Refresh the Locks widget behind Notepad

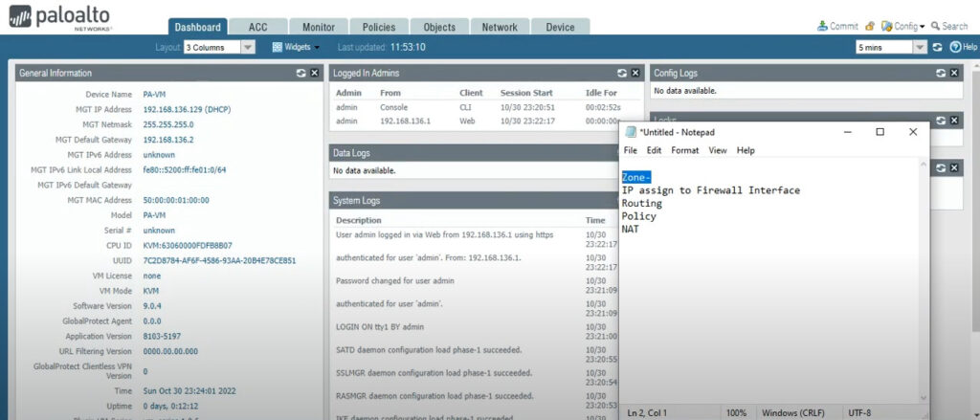(x=942, y=120)
